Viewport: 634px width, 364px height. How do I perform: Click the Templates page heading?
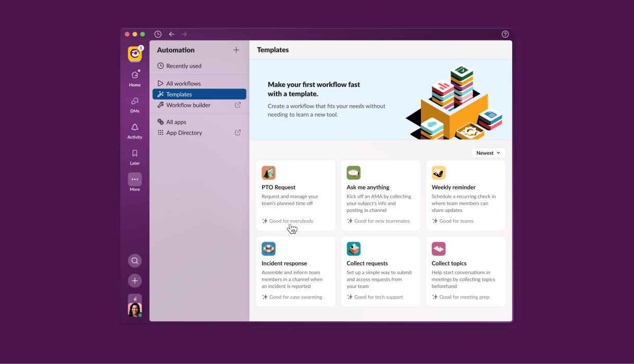pyautogui.click(x=273, y=50)
